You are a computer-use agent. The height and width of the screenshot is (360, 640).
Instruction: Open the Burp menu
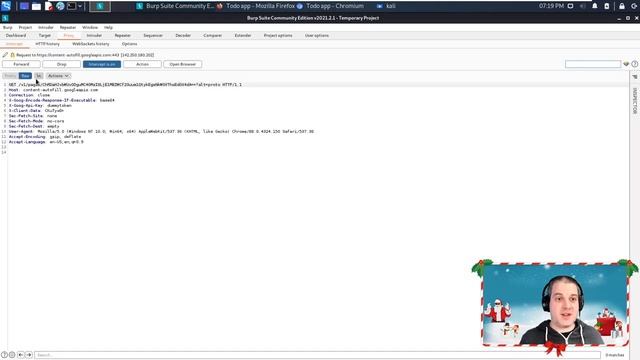pos(8,27)
